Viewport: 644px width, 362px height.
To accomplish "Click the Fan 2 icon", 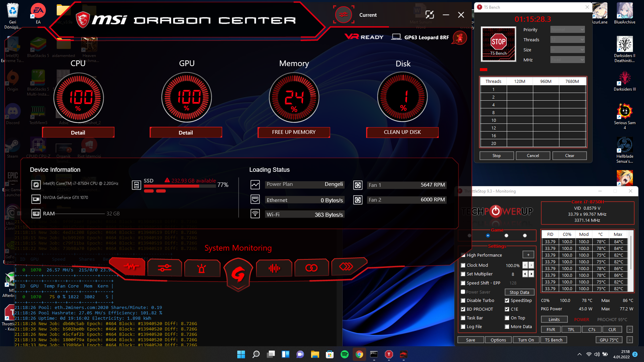I will pos(358,200).
